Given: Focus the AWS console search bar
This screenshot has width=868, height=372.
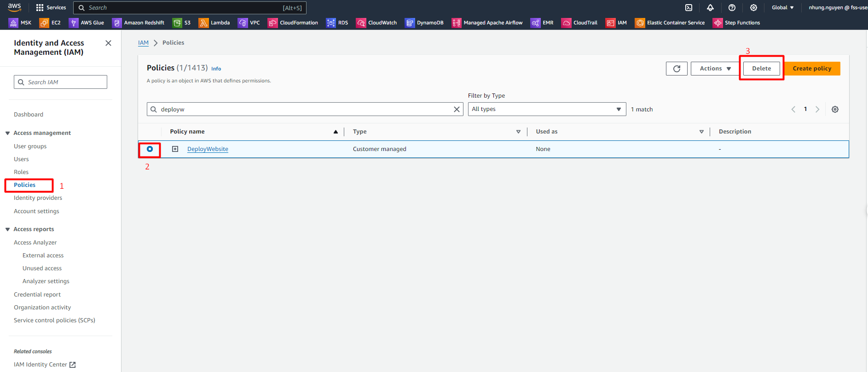Looking at the screenshot, I should [190, 8].
